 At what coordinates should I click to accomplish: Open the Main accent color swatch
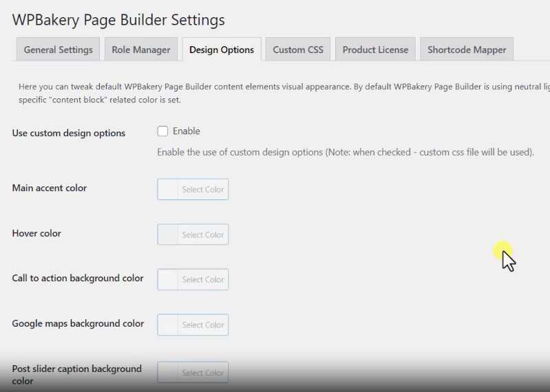click(x=168, y=189)
